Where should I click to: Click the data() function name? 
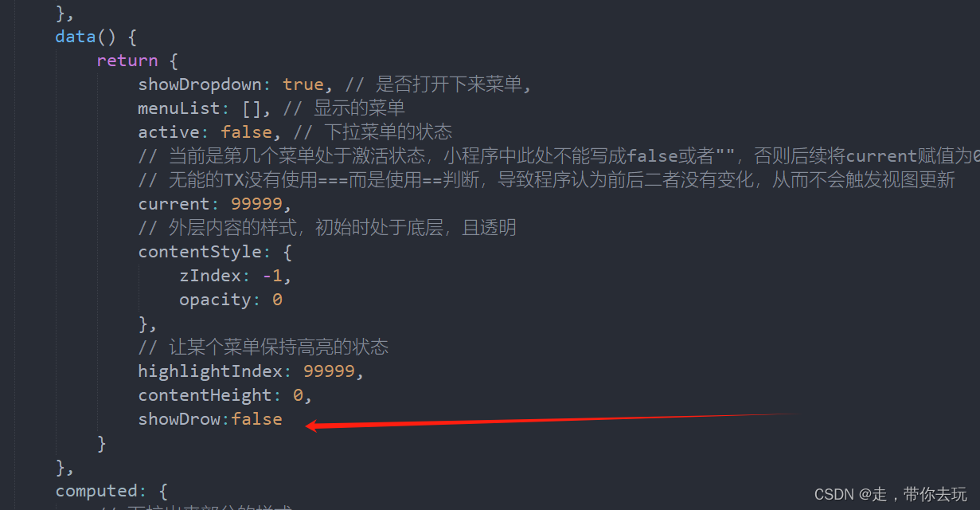coord(76,37)
